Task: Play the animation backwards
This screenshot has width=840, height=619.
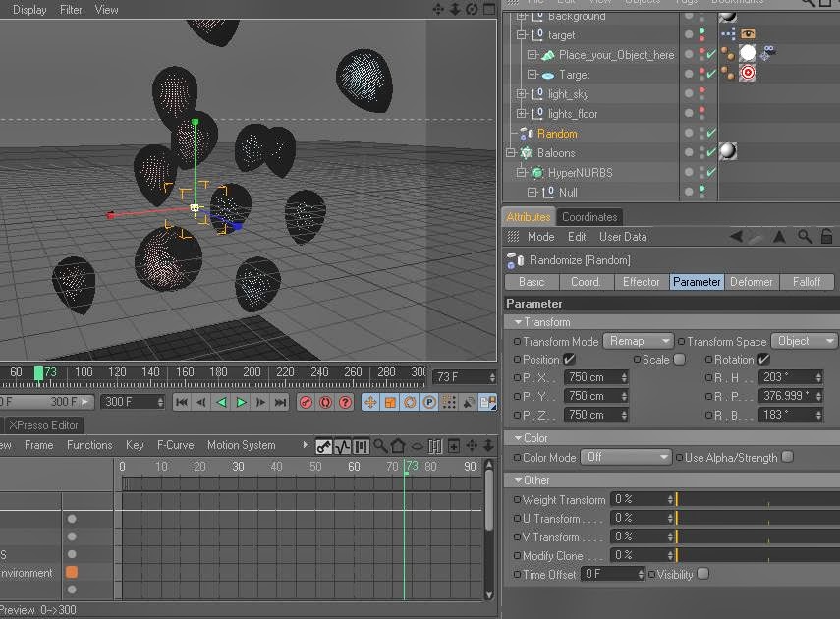Action: [221, 402]
